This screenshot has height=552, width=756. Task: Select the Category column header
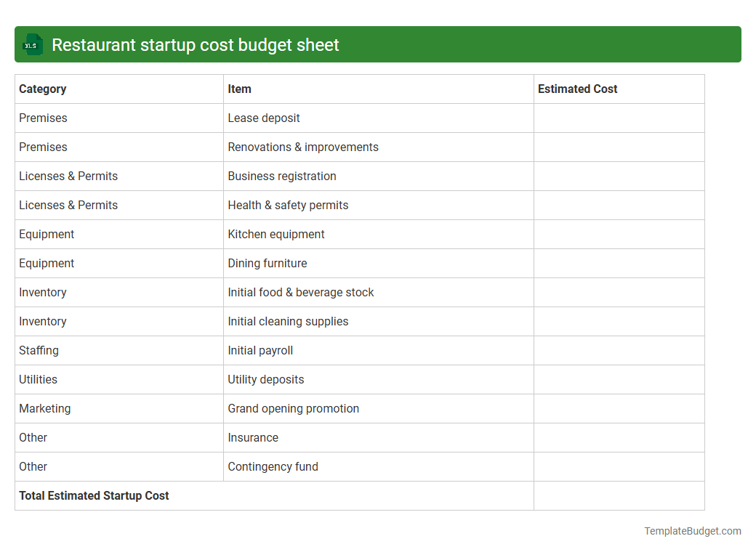[x=42, y=89]
